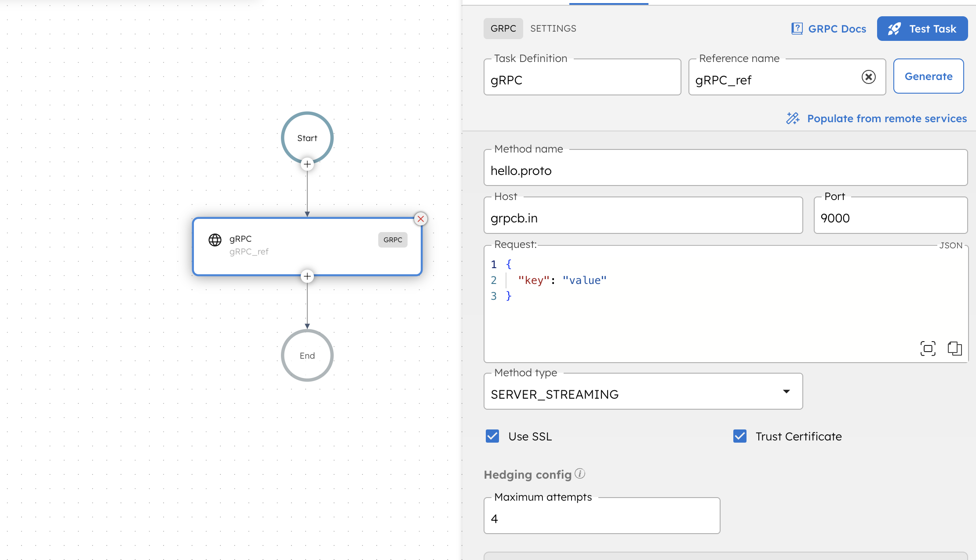Disable the Use SSL checkbox
The image size is (976, 560).
[x=492, y=436]
